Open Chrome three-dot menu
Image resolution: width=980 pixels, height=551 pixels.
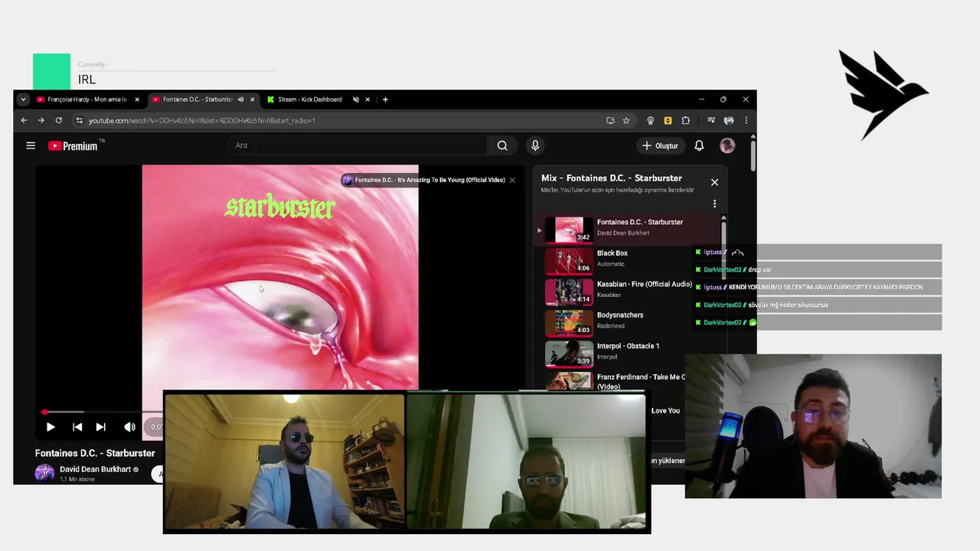click(746, 120)
